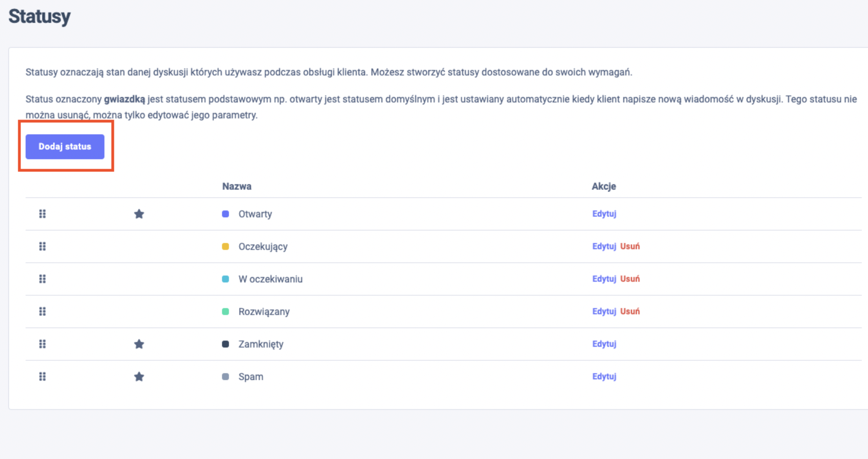The image size is (868, 459).
Task: Click the star icon next to Spam
Action: (x=139, y=377)
